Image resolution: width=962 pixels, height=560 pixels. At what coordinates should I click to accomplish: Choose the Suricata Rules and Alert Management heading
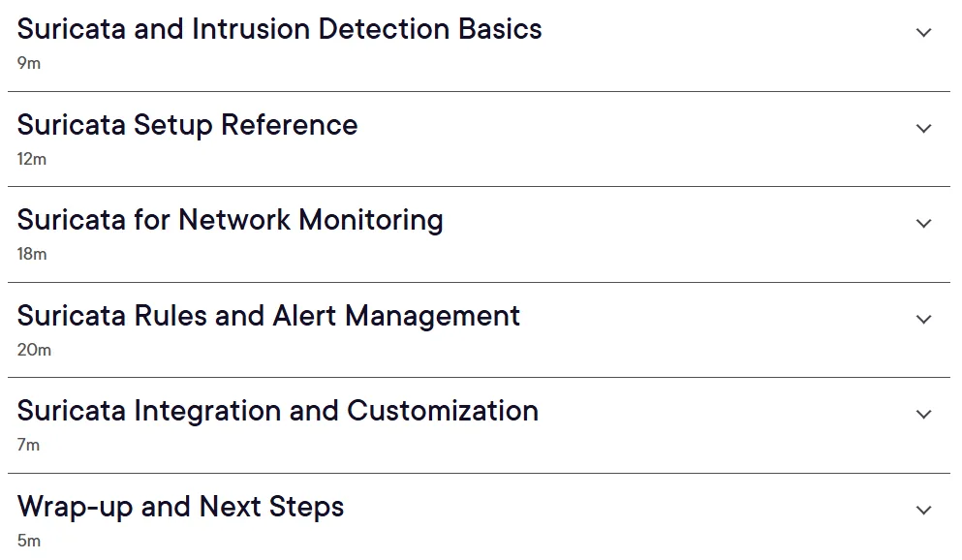pyautogui.click(x=268, y=316)
